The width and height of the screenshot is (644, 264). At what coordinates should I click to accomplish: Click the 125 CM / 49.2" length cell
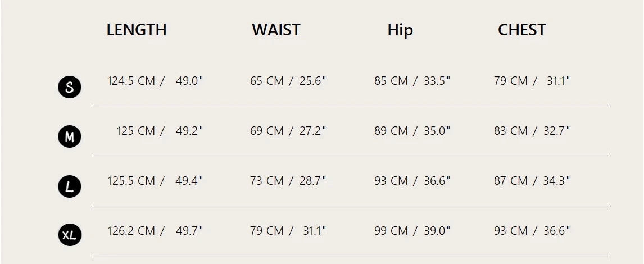160,131
